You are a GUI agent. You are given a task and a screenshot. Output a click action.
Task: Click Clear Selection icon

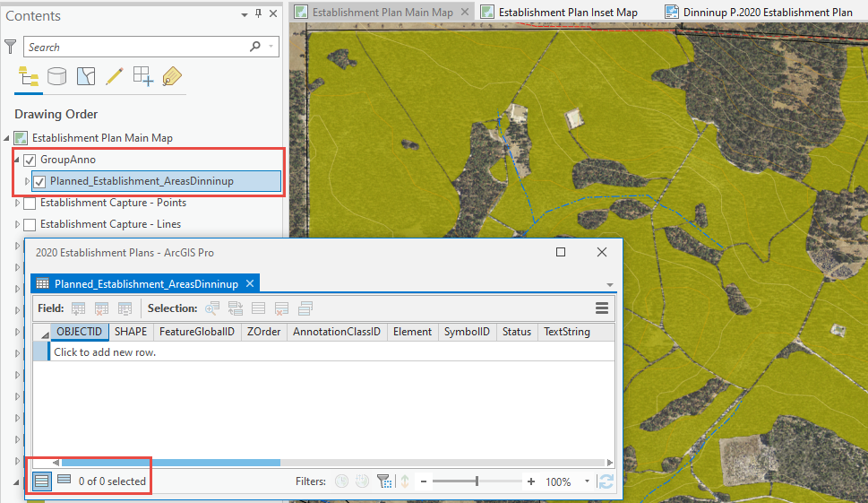tap(259, 308)
